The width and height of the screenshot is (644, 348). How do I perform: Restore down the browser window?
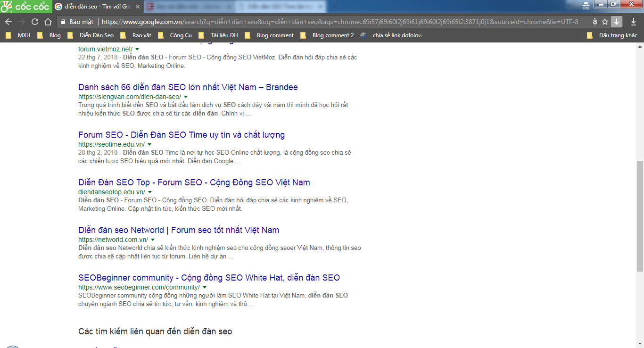click(x=613, y=4)
